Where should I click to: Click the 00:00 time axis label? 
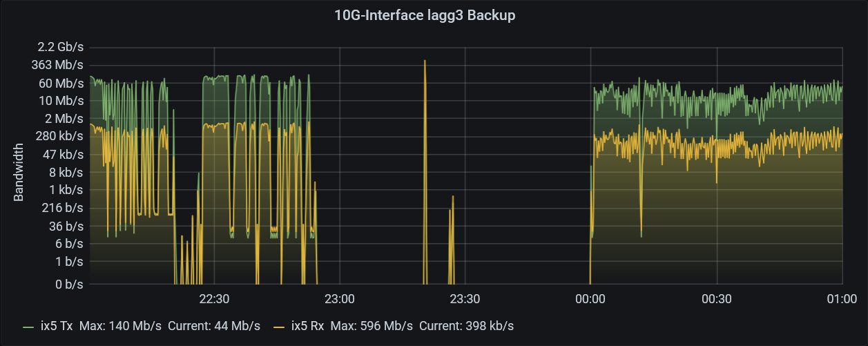590,298
